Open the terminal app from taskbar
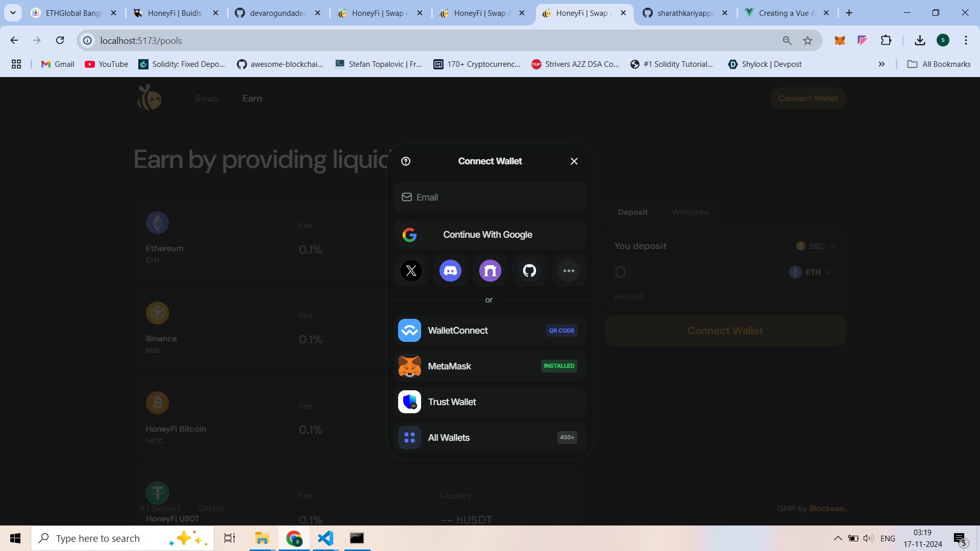The image size is (980, 551). click(x=357, y=538)
